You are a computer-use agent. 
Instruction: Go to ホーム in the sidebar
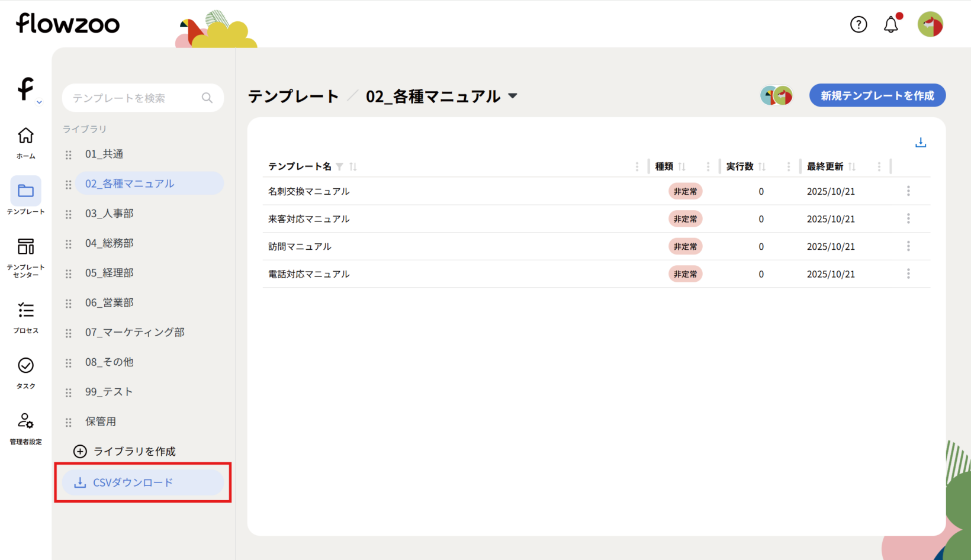(25, 143)
